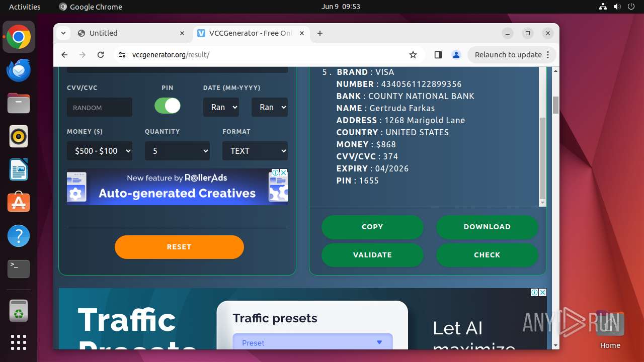Open Rhythmbox music player in dock
This screenshot has width=644, height=362.
(x=19, y=137)
